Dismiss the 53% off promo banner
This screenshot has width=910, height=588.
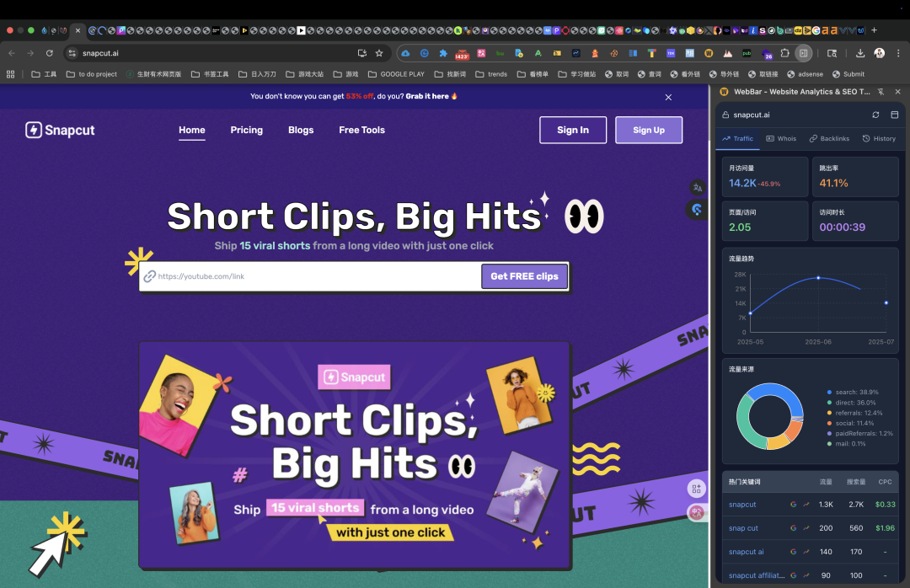pyautogui.click(x=668, y=97)
